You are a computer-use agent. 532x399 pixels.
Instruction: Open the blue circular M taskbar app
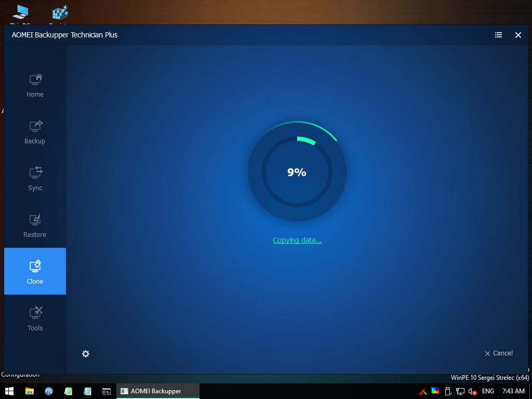click(x=49, y=391)
